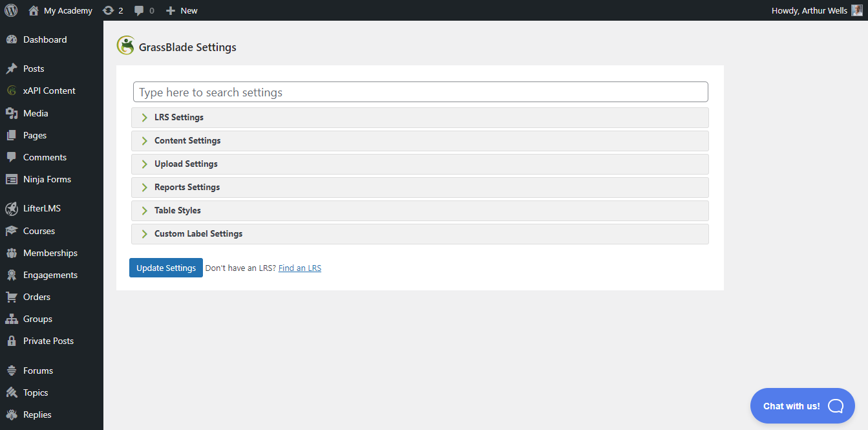Click inside the settings search field
Image resolution: width=868 pixels, height=430 pixels.
click(x=420, y=92)
